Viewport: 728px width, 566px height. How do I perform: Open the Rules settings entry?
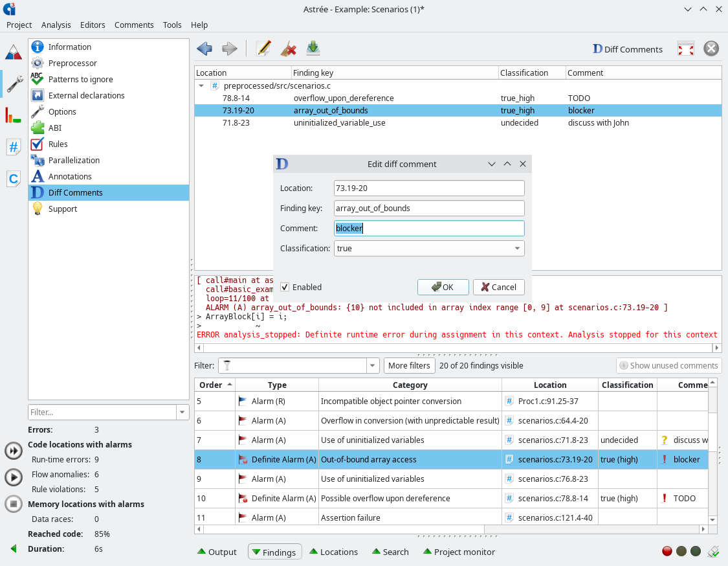109,144
